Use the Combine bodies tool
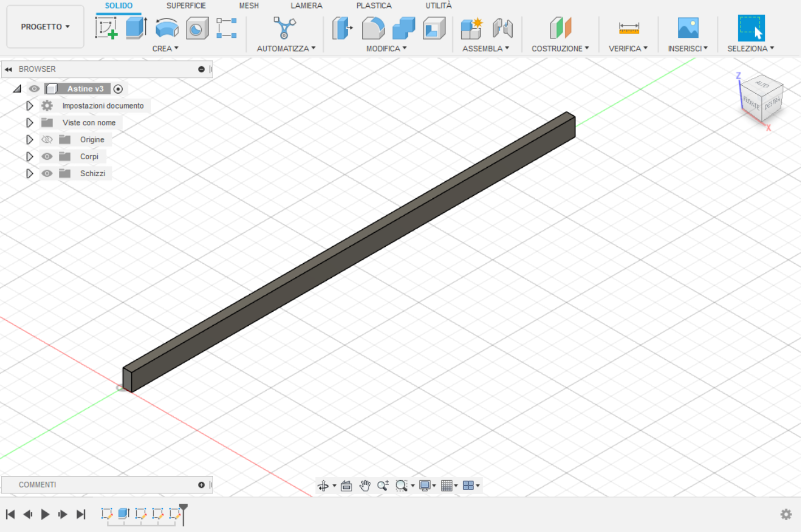The height and width of the screenshot is (532, 801). coord(404,28)
